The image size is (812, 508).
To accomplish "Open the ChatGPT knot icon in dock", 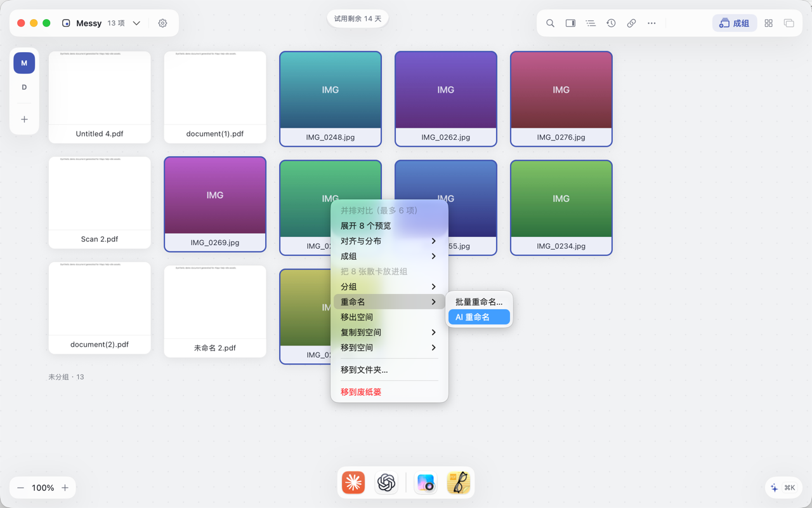I will coord(386,483).
